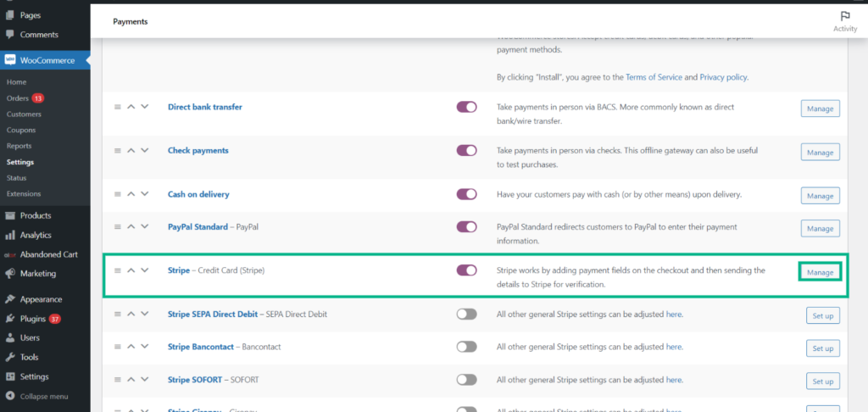Click the Marketing megaphone icon
The width and height of the screenshot is (868, 412).
click(x=10, y=274)
